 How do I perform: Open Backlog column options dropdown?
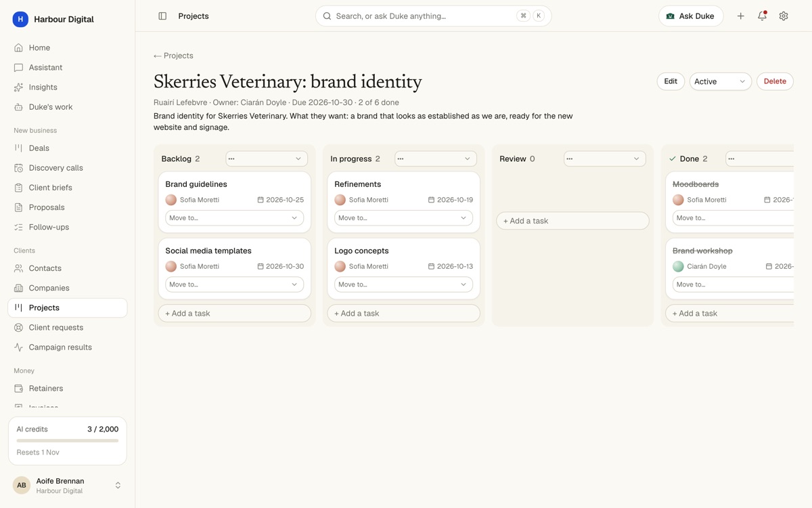coord(267,158)
